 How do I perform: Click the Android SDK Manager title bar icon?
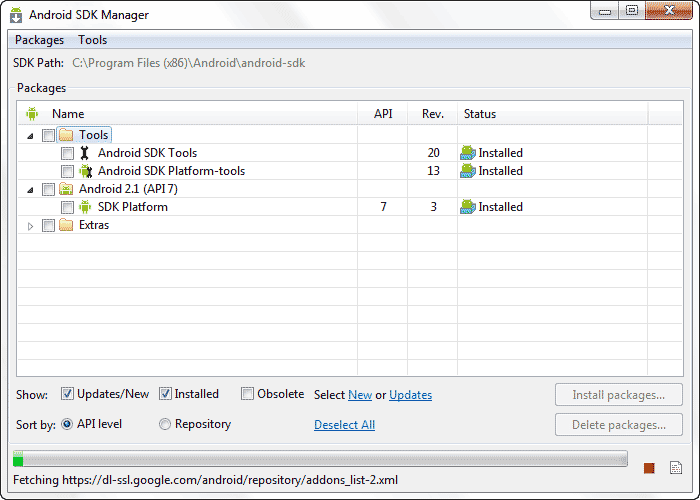16,15
